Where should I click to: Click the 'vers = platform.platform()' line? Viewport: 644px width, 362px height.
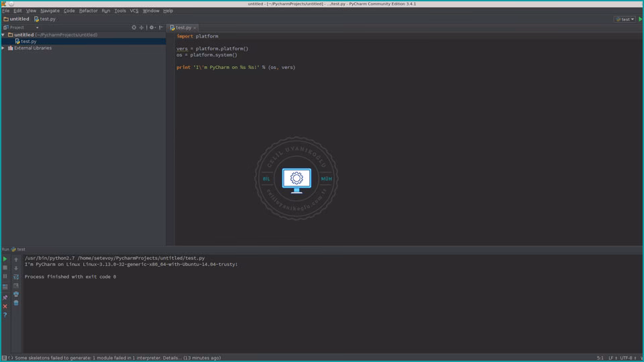point(213,48)
